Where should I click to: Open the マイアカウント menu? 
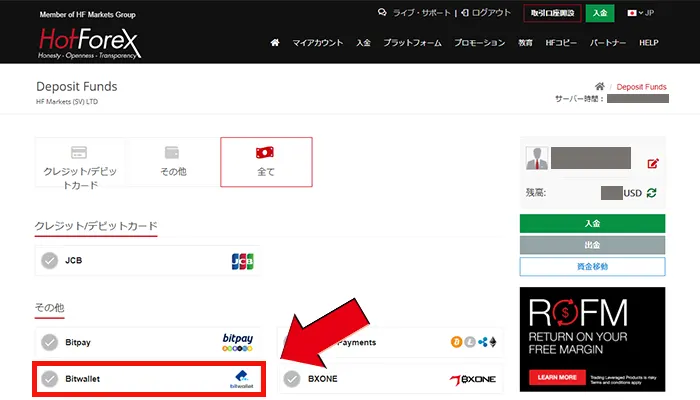coord(317,43)
